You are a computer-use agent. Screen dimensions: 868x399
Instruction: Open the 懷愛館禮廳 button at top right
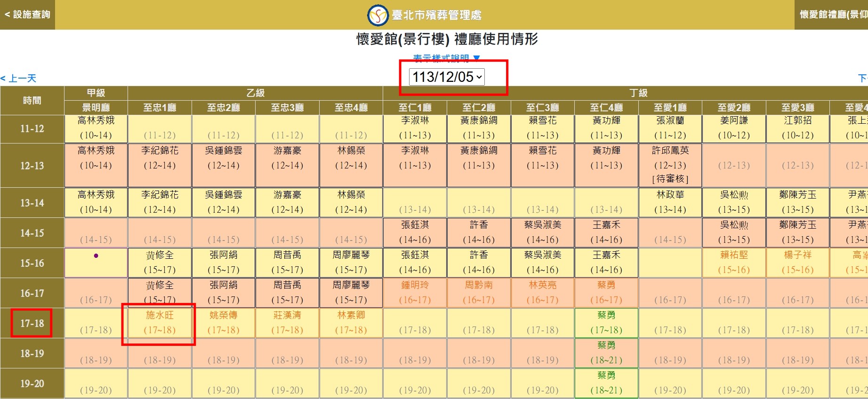[x=831, y=15]
